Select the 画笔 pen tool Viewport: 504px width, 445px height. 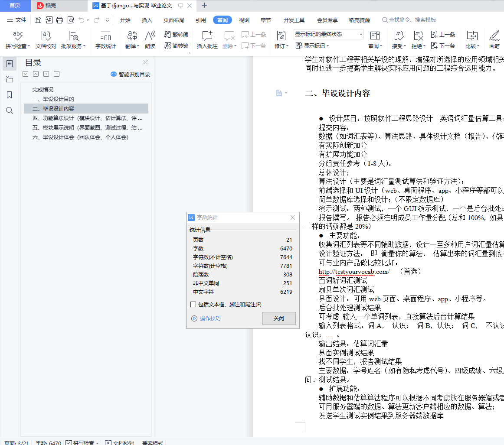point(494,40)
